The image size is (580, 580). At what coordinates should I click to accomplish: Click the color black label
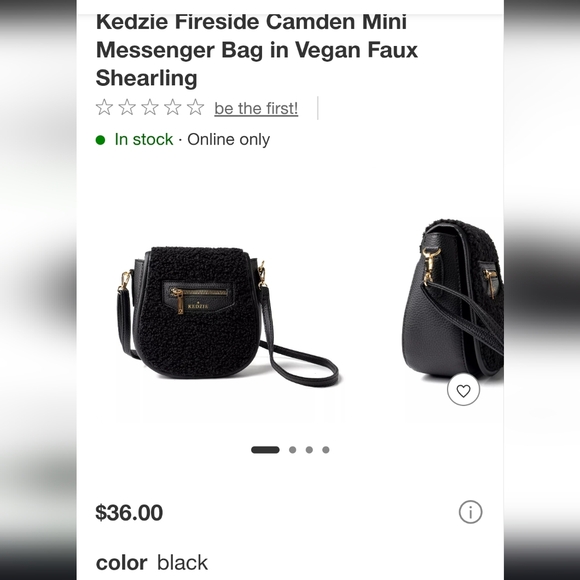(152, 563)
